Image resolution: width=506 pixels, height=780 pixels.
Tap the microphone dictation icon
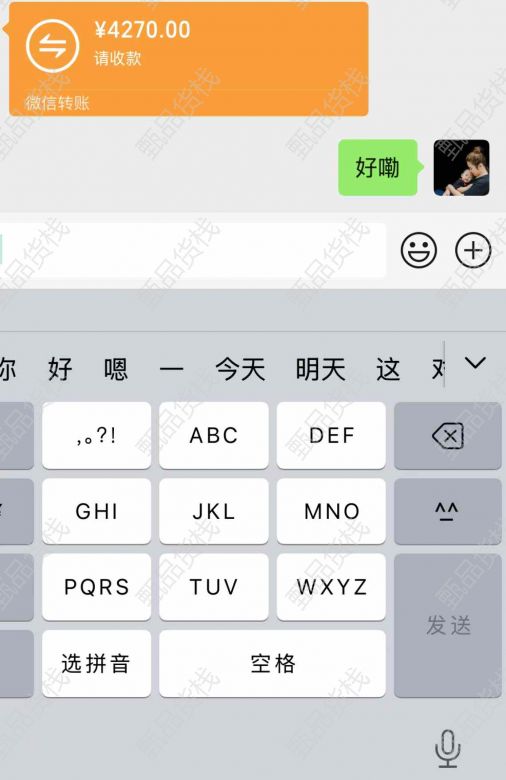click(447, 748)
